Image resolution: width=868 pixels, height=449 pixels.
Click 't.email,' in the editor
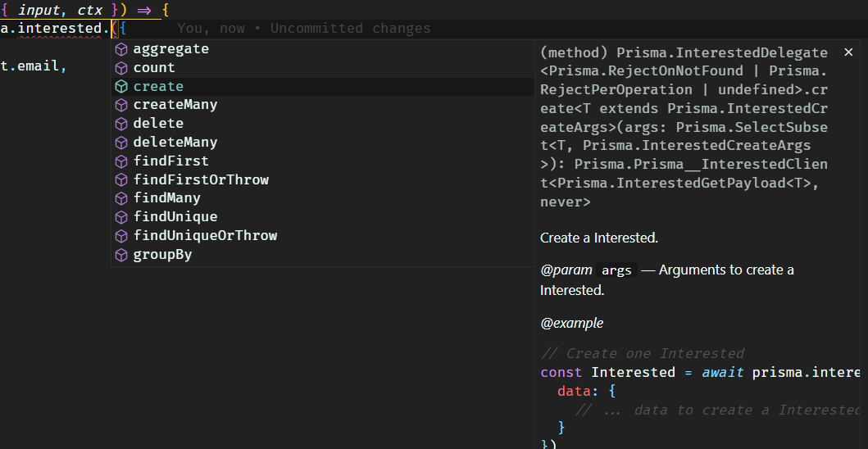coord(33,66)
